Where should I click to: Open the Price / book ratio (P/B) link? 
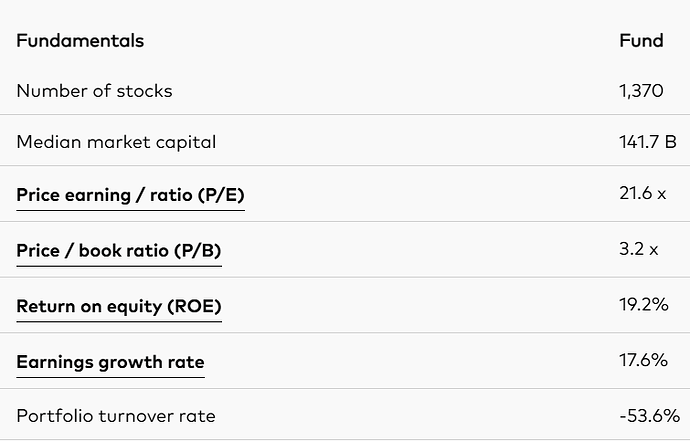pos(119,250)
